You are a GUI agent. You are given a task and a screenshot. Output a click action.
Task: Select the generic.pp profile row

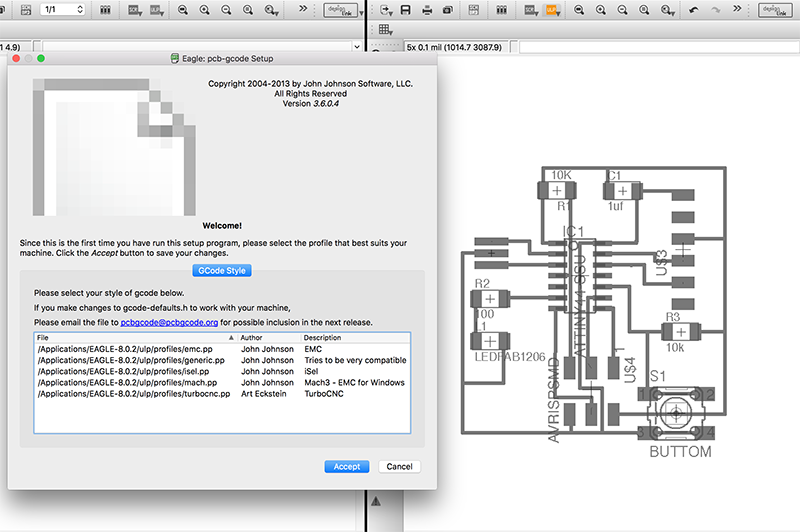pos(222,360)
